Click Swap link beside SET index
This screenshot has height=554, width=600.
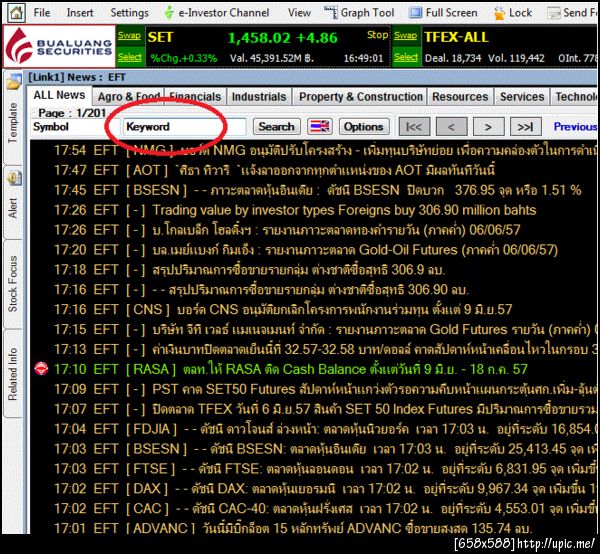tap(129, 35)
